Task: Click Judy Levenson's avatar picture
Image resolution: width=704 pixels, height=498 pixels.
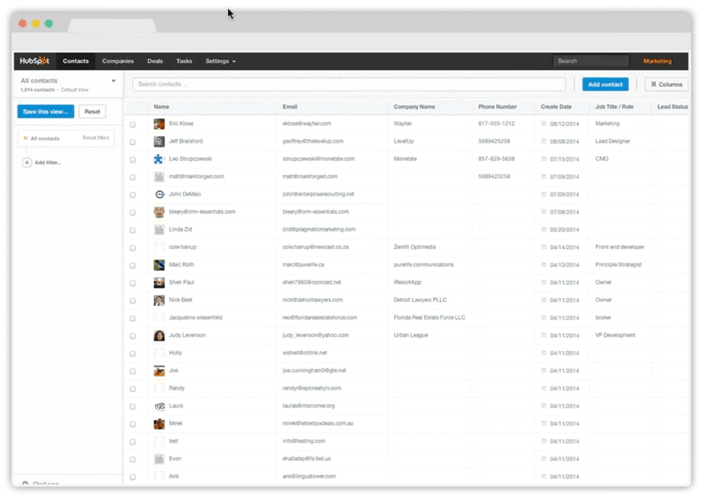Action: (x=159, y=335)
